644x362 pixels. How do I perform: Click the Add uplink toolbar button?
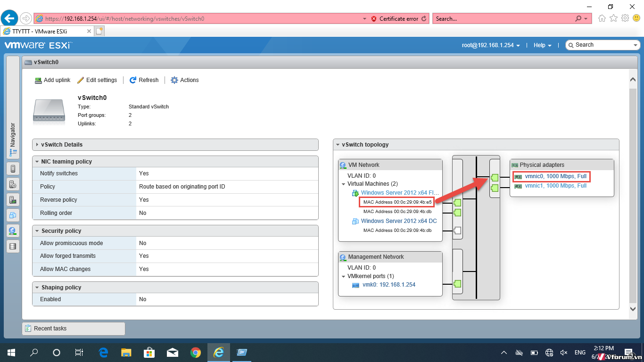pyautogui.click(x=52, y=80)
